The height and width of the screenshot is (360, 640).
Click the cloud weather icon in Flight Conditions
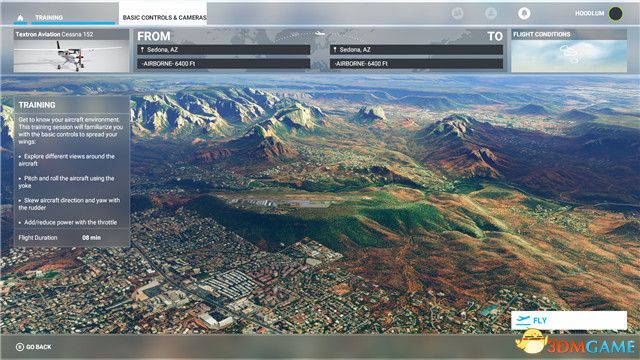569,53
